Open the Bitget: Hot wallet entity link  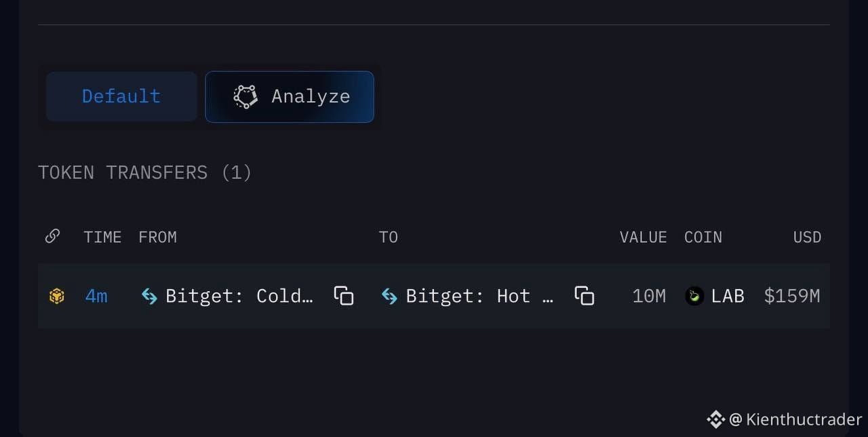coord(479,296)
